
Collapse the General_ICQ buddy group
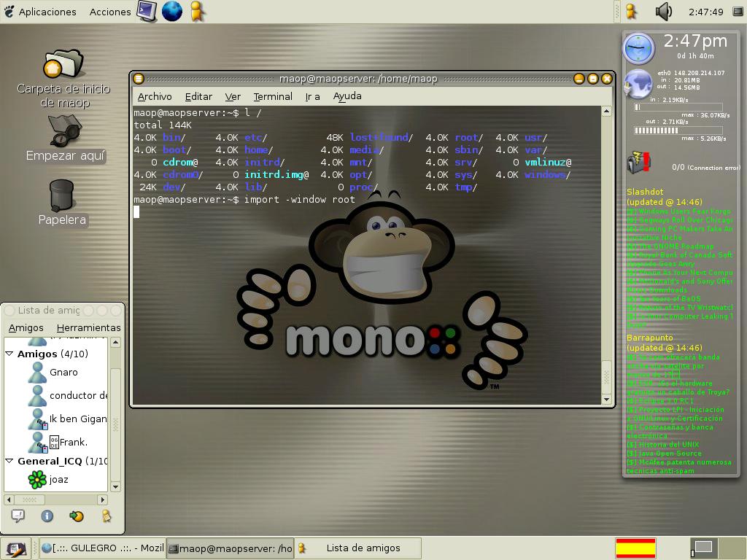pos(9,461)
